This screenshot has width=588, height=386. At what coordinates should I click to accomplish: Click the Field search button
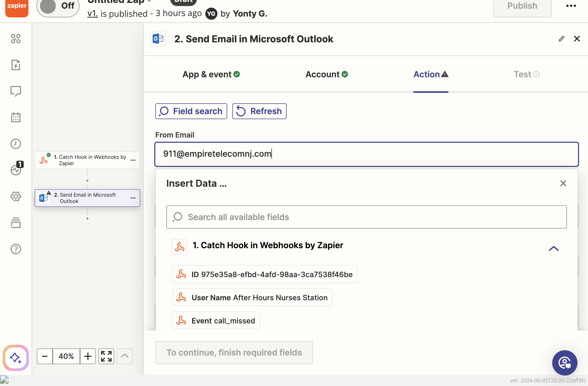pos(191,111)
